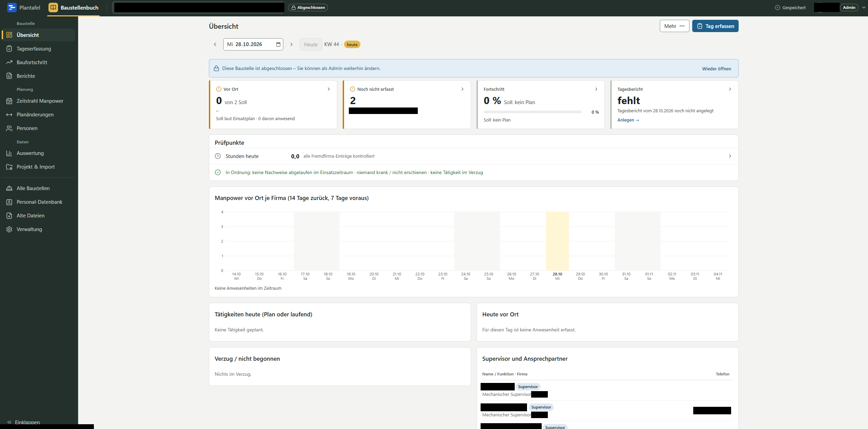Click the Anlegen link in Tagesbericht
This screenshot has height=429, width=868.
628,120
